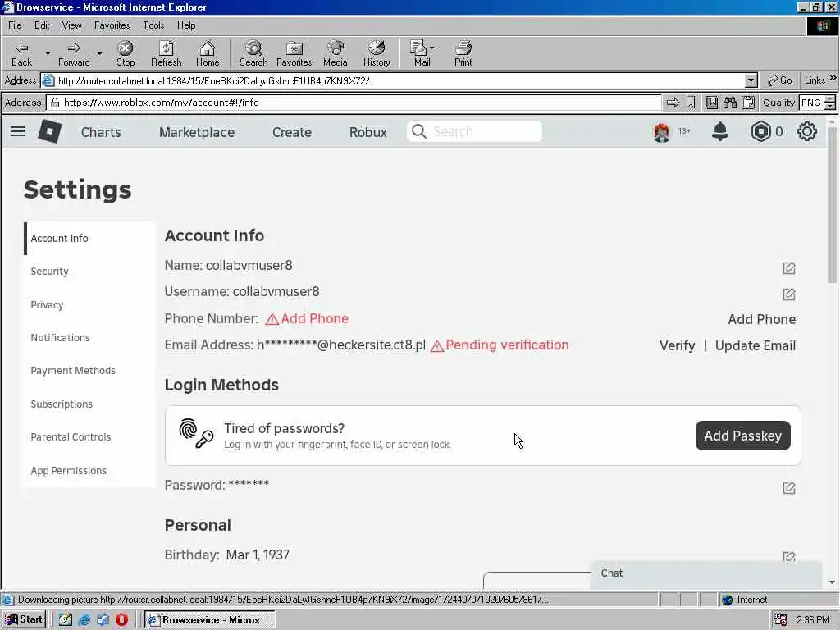Open the File menu
This screenshot has height=630, width=840.
(x=15, y=25)
